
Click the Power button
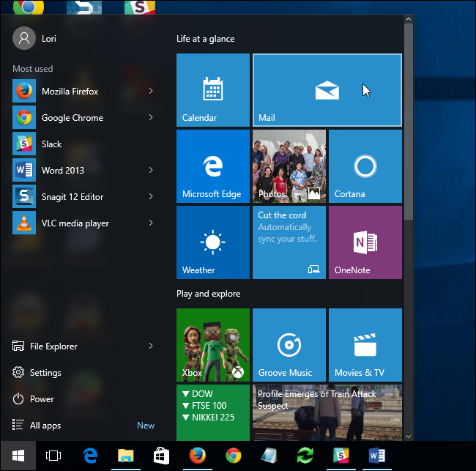tap(42, 399)
